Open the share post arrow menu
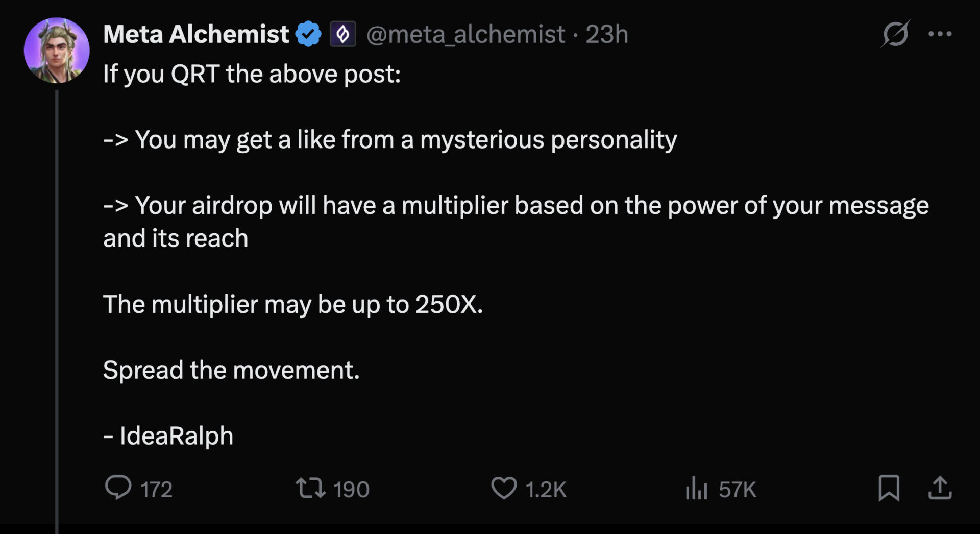The height and width of the screenshot is (534, 980). point(940,488)
